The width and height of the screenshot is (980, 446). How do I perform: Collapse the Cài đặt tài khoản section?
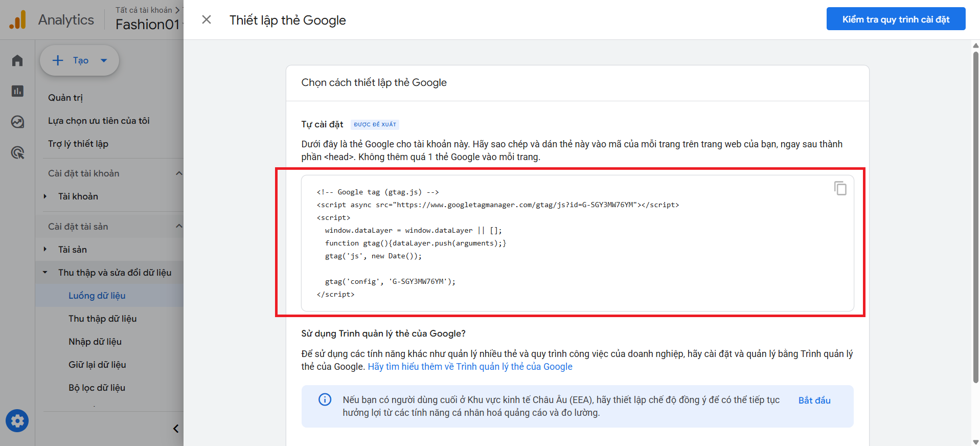point(178,173)
